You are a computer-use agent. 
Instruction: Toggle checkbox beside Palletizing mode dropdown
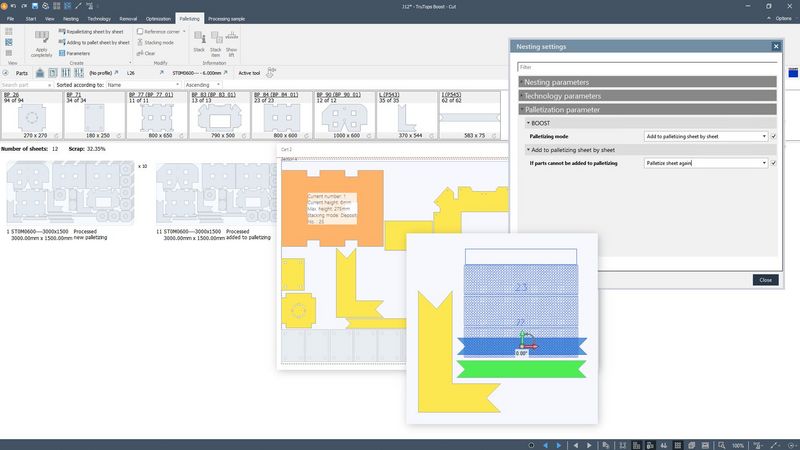coord(773,135)
